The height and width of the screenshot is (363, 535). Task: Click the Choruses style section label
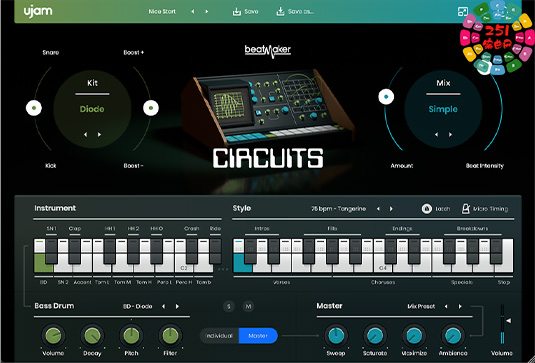383,282
